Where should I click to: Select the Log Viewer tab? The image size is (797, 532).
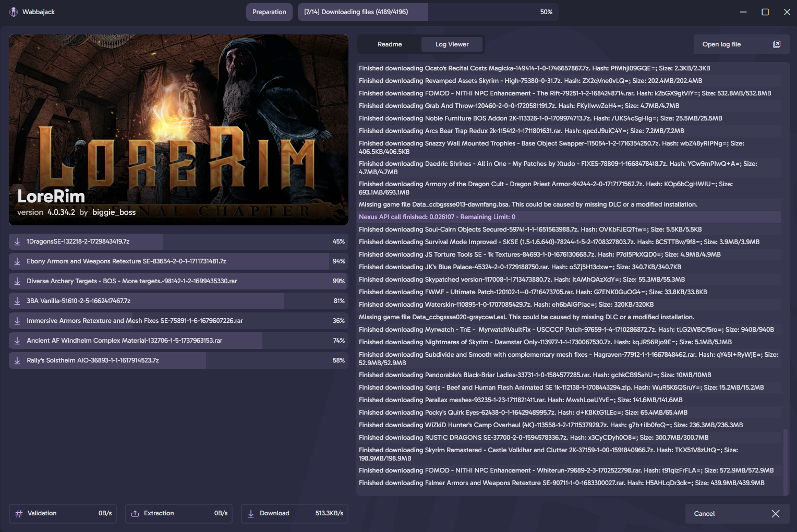(x=452, y=44)
